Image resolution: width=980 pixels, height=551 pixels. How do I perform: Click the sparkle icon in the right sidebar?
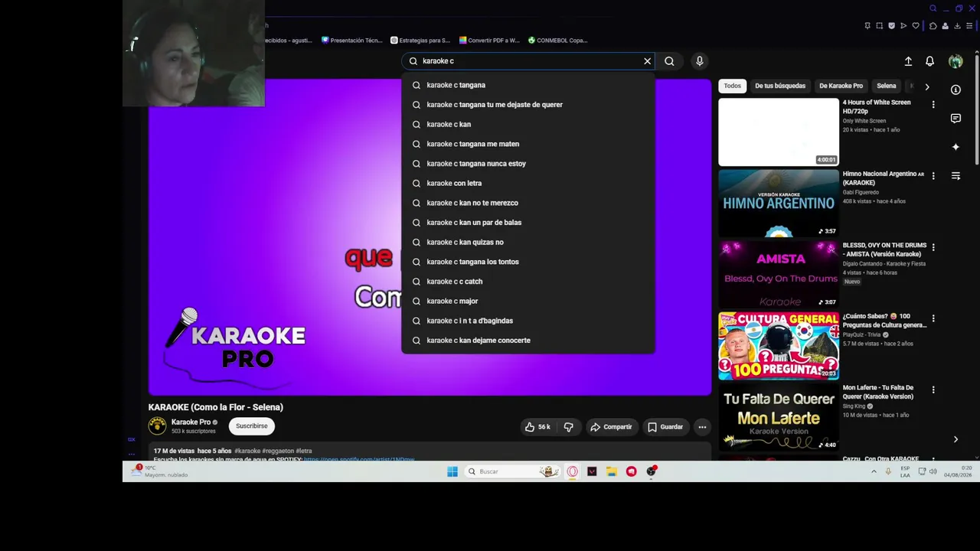(x=955, y=147)
